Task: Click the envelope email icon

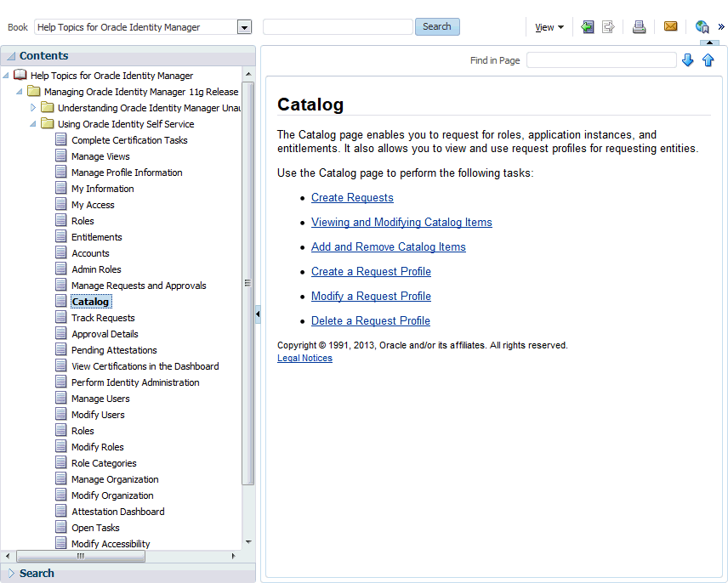Action: (x=670, y=26)
